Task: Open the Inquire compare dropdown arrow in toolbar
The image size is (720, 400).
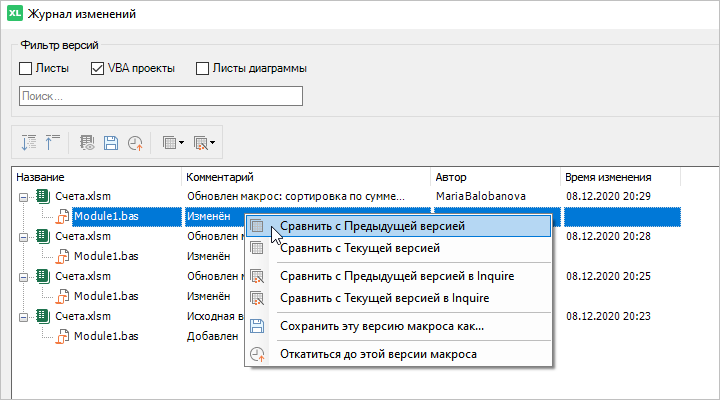Action: point(212,143)
